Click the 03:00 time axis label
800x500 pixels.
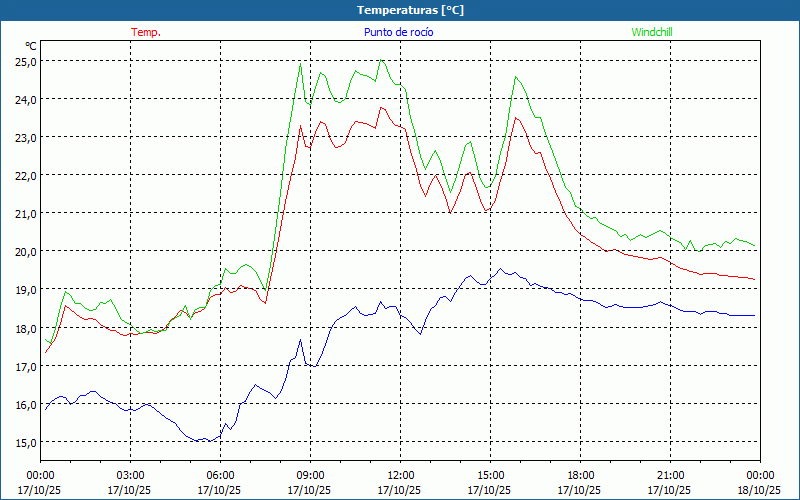coord(130,475)
